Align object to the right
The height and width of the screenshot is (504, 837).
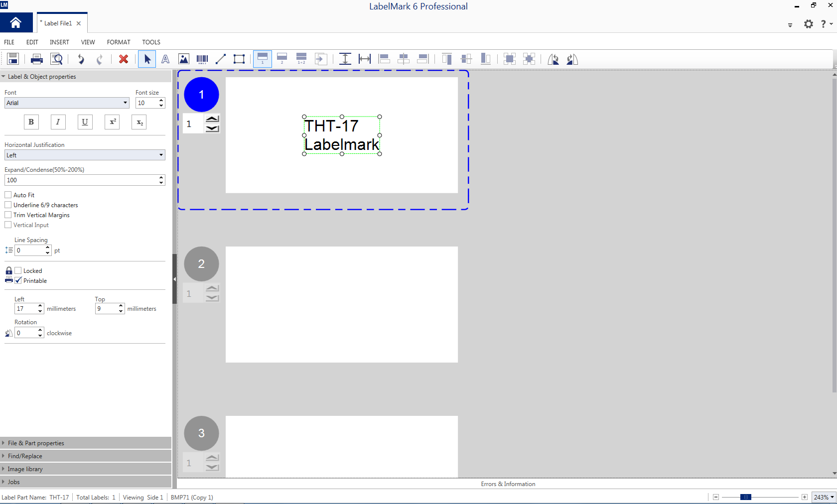423,59
